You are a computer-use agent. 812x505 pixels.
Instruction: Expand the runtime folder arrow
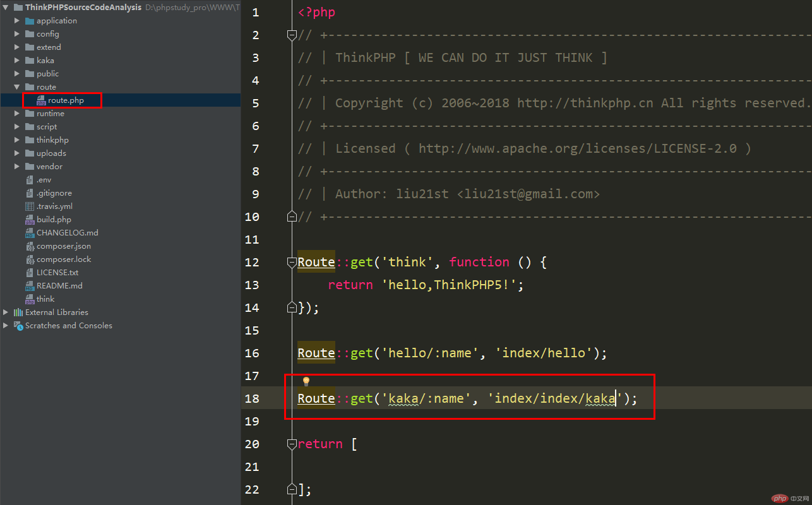point(17,114)
